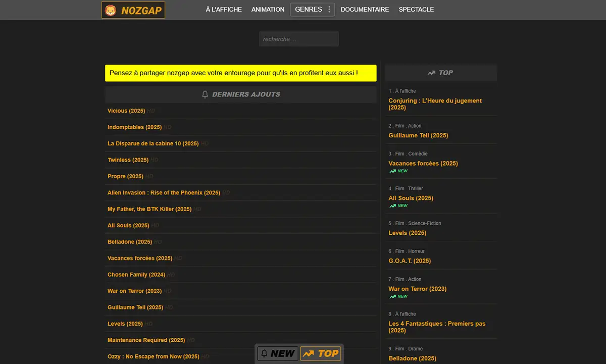The width and height of the screenshot is (606, 364).
Task: Open the Animation menu item
Action: [x=268, y=10]
